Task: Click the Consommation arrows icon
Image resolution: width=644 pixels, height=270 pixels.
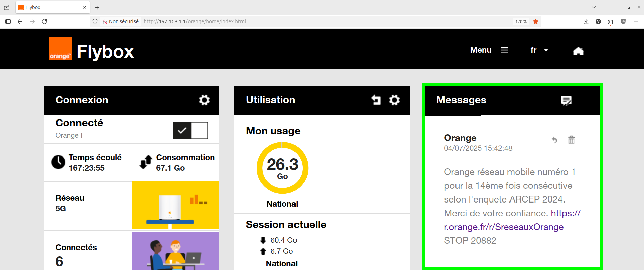Action: (146, 162)
